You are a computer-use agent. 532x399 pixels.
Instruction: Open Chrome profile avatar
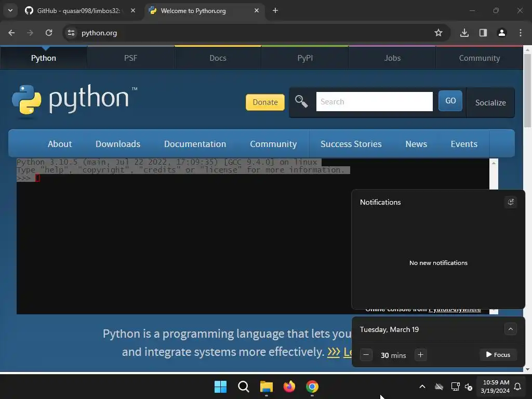(x=502, y=33)
